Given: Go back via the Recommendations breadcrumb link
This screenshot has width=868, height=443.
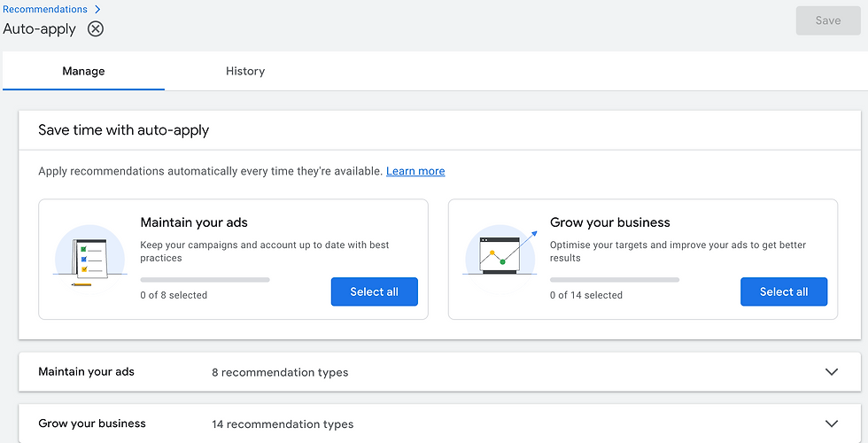Looking at the screenshot, I should pos(45,10).
